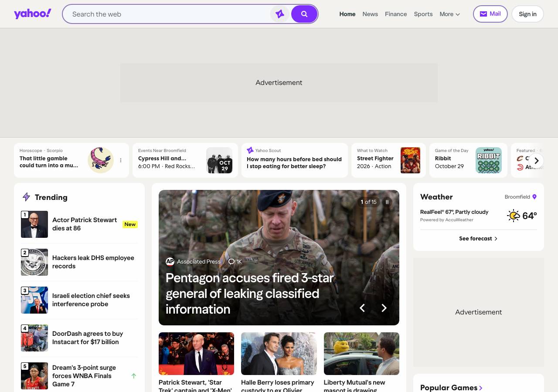Open the Finance navigation tab
Screen dimensions: 558x392
396,14
